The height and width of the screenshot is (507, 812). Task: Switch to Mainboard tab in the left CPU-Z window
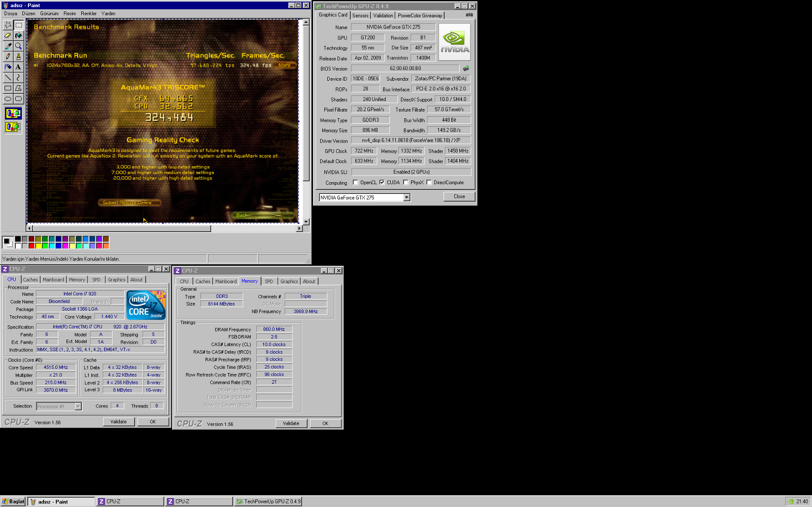[x=53, y=280]
